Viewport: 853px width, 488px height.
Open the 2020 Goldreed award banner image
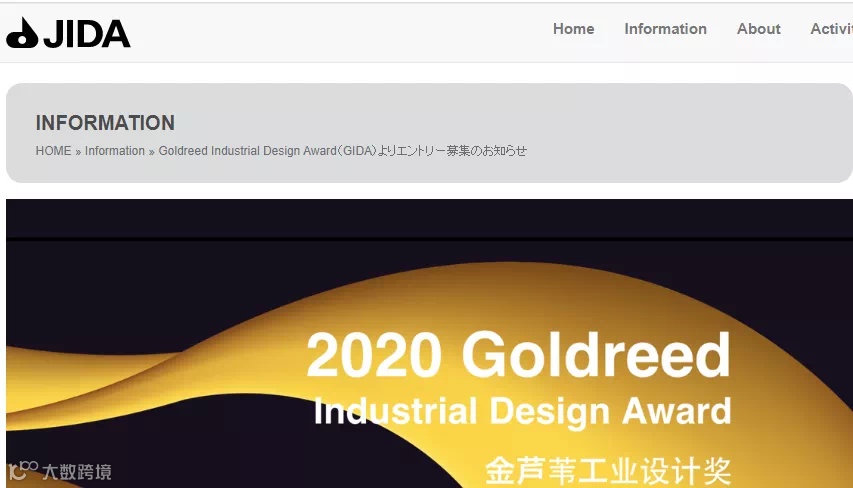[429, 343]
